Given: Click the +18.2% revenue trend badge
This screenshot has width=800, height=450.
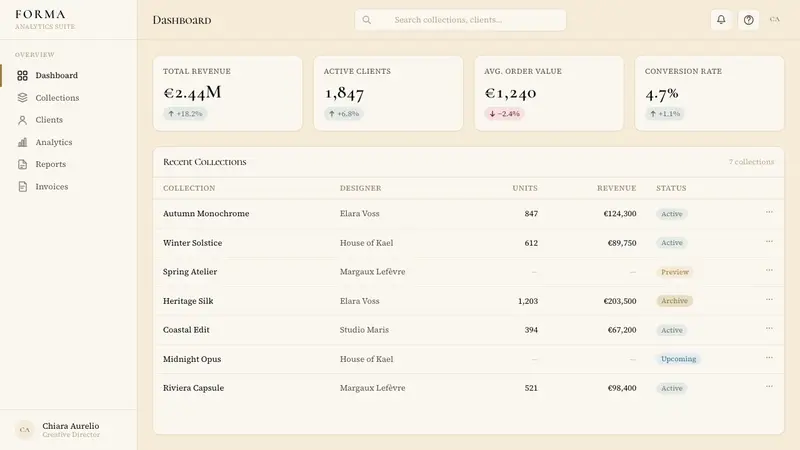Looking at the screenshot, I should pyautogui.click(x=185, y=114).
